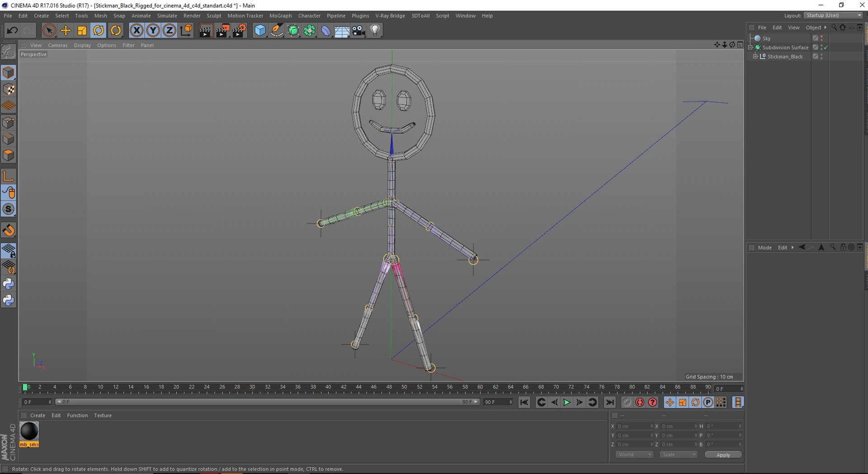
Task: Click the Apply button
Action: coord(723,455)
